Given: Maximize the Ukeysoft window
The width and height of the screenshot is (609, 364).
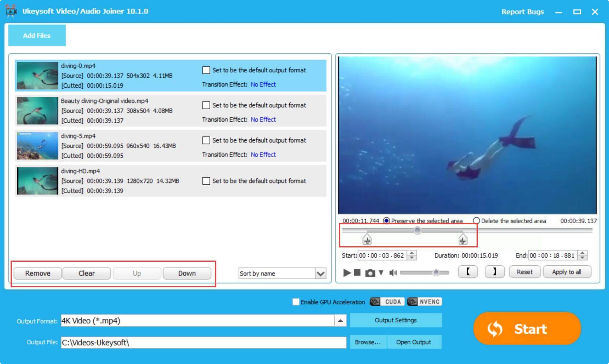Looking at the screenshot, I should click(577, 12).
